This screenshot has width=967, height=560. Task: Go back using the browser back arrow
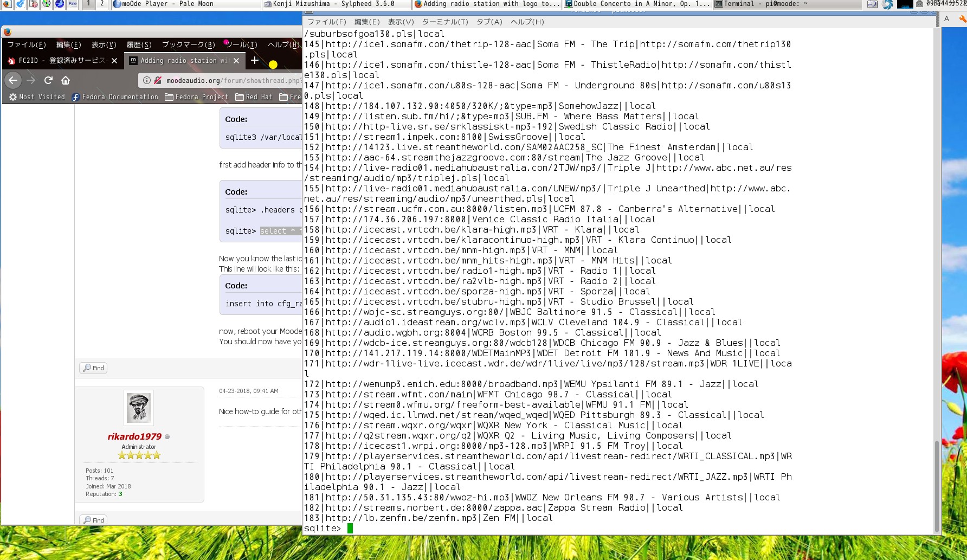click(x=12, y=80)
